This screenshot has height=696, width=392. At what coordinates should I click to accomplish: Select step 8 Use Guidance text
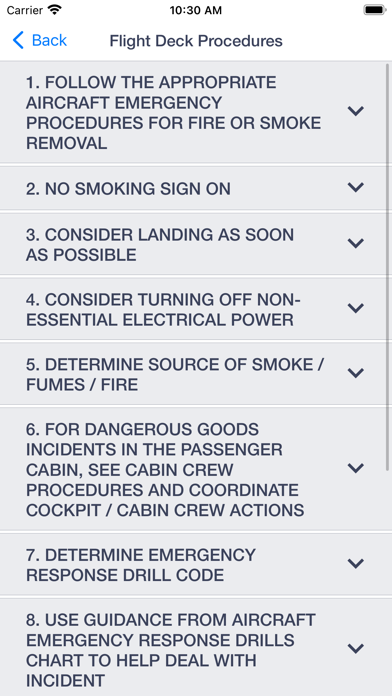click(x=171, y=650)
